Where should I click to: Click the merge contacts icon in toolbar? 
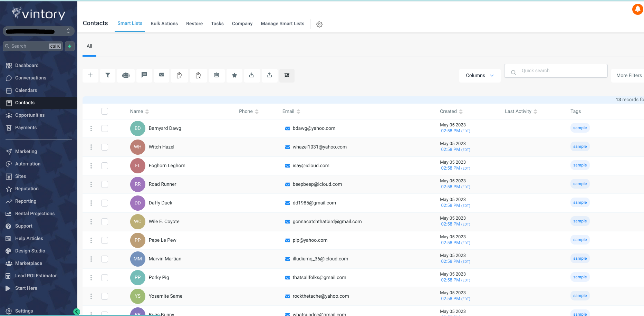(287, 75)
